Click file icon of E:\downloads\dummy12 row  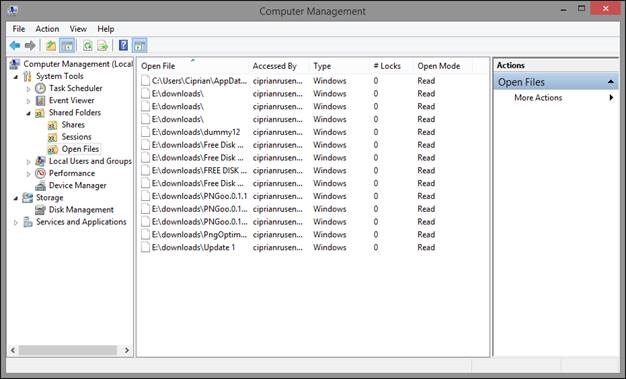tap(145, 132)
